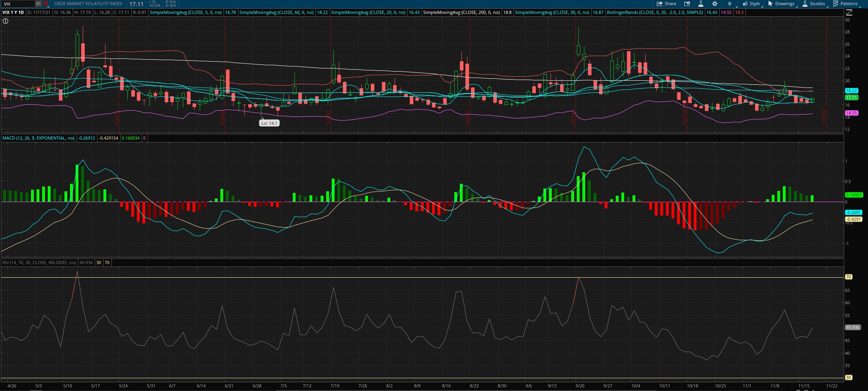Screen dimensions: 868x391
Task: Click the H: 17.19 high value
Action: (82, 12)
